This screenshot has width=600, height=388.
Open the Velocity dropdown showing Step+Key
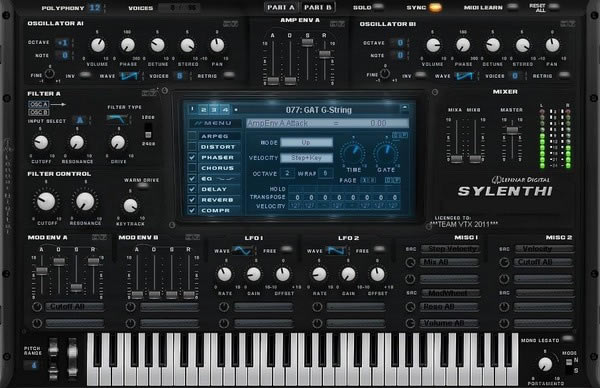click(x=306, y=158)
